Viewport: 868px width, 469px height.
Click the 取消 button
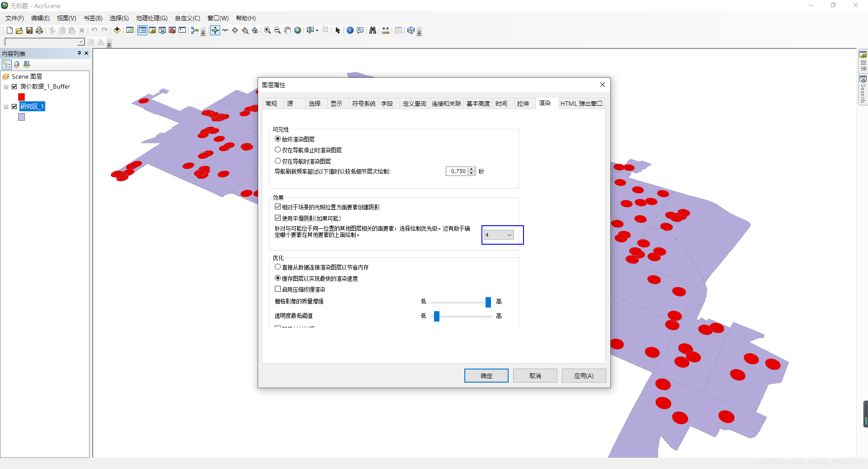[x=535, y=376]
